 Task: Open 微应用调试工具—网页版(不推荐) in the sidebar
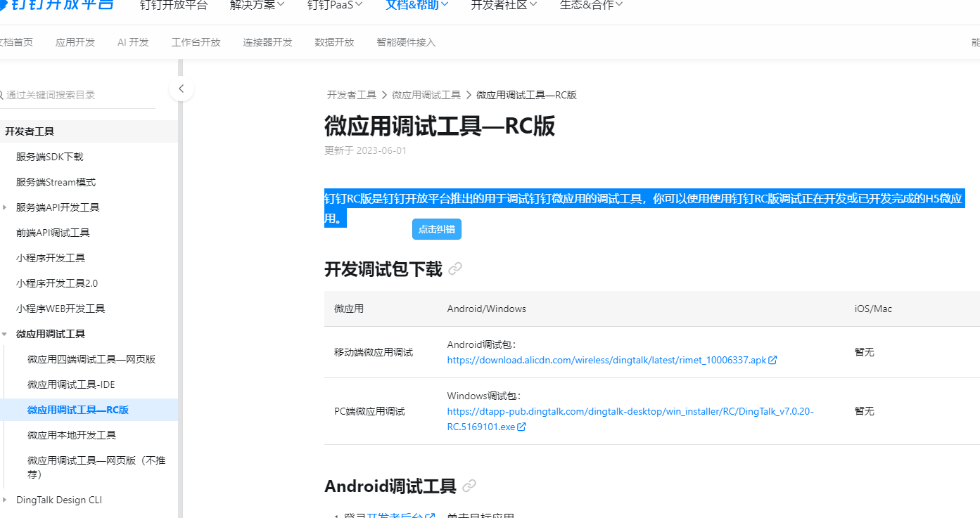pyautogui.click(x=96, y=467)
